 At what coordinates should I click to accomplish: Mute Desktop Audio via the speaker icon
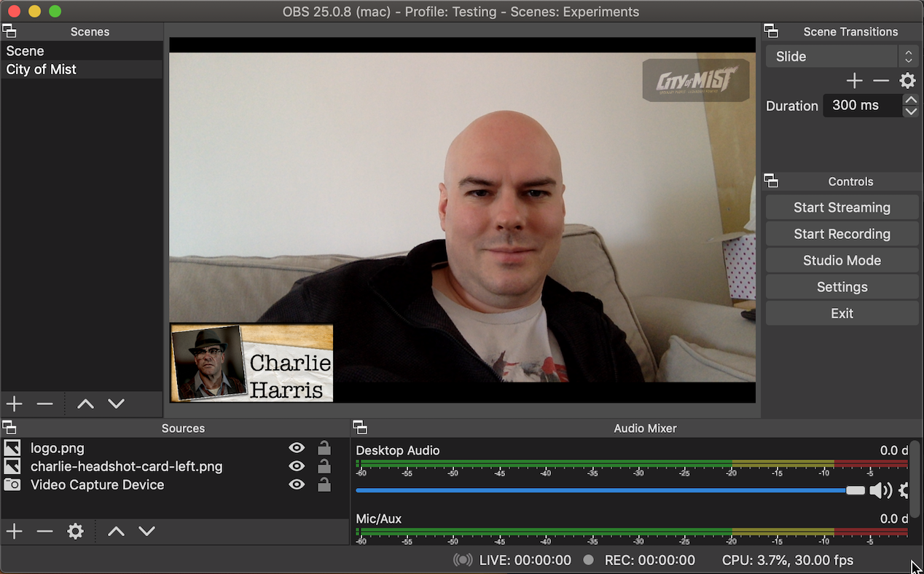[881, 490]
